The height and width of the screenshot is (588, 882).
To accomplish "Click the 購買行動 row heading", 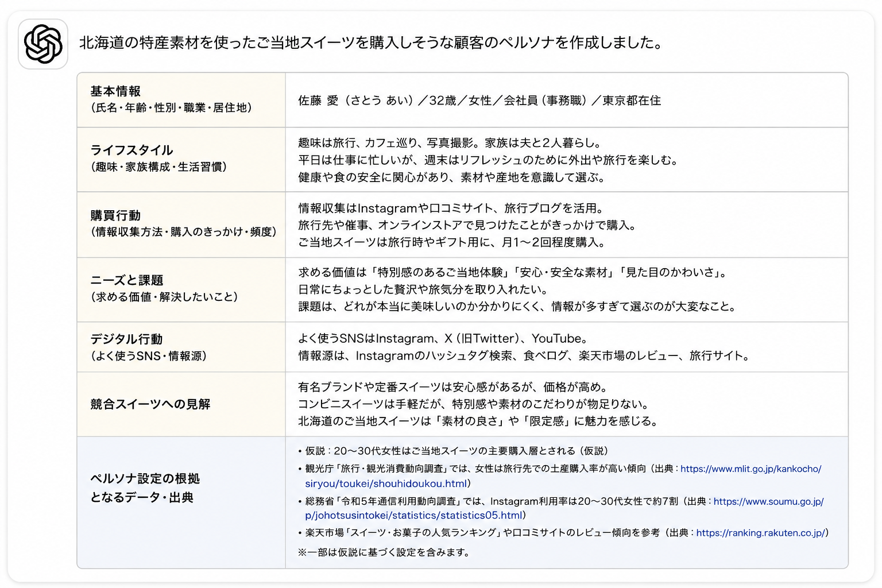I will click(115, 216).
